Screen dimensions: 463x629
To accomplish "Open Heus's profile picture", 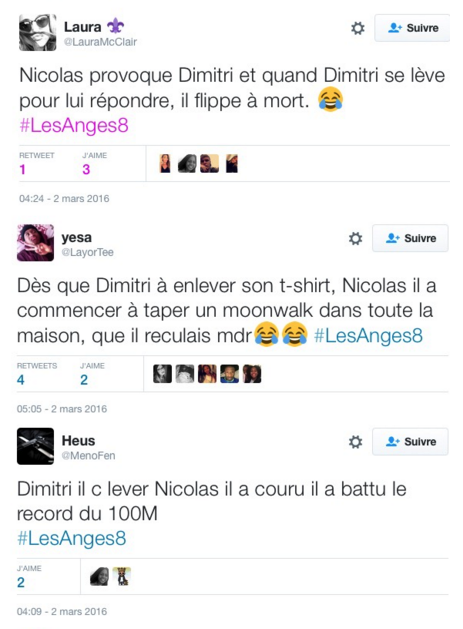I will [x=35, y=446].
